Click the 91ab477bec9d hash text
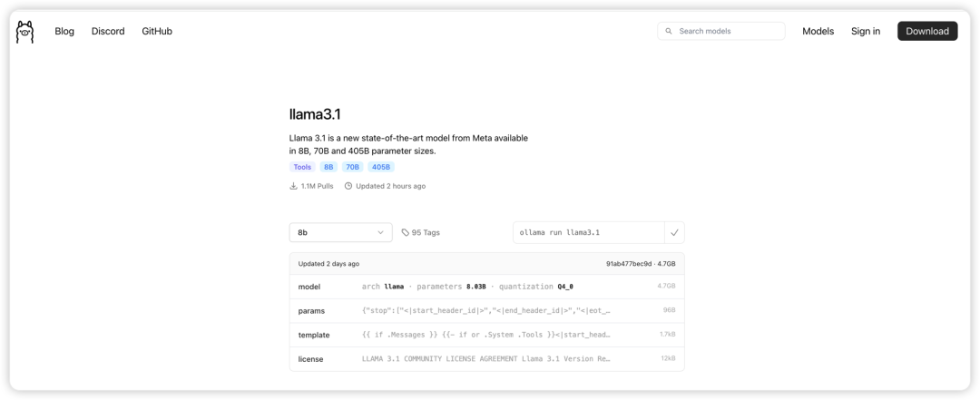 click(x=629, y=264)
